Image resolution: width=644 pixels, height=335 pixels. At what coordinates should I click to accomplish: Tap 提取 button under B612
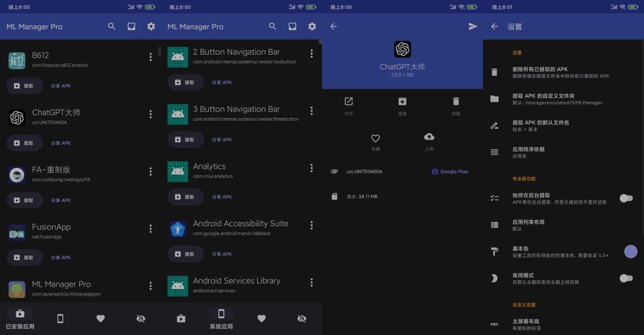(25, 86)
